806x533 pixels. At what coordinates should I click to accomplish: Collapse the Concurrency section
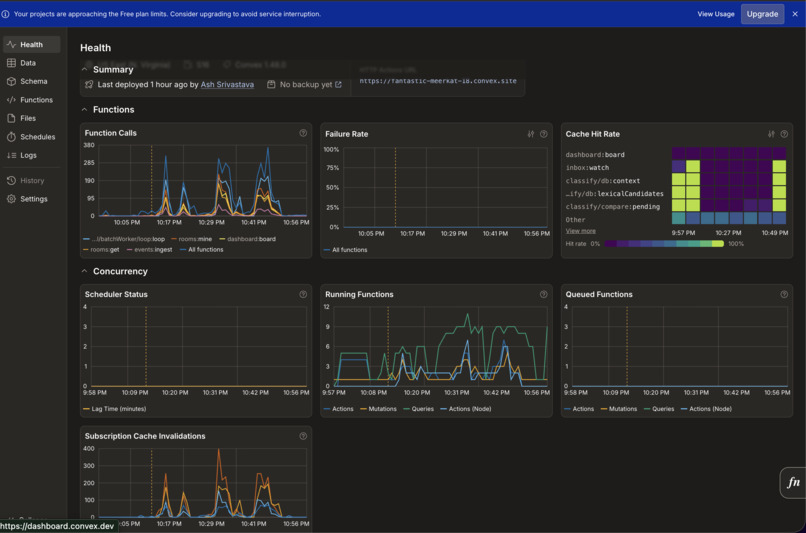coord(84,271)
